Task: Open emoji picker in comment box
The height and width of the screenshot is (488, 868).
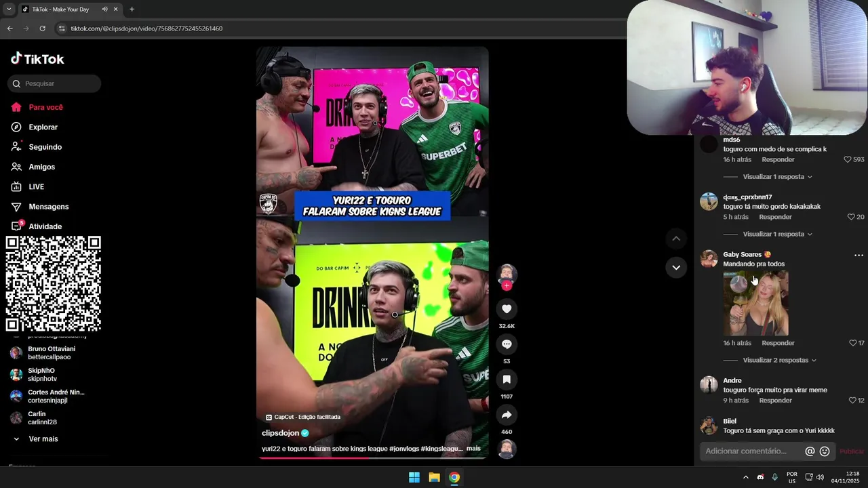Action: (x=825, y=451)
